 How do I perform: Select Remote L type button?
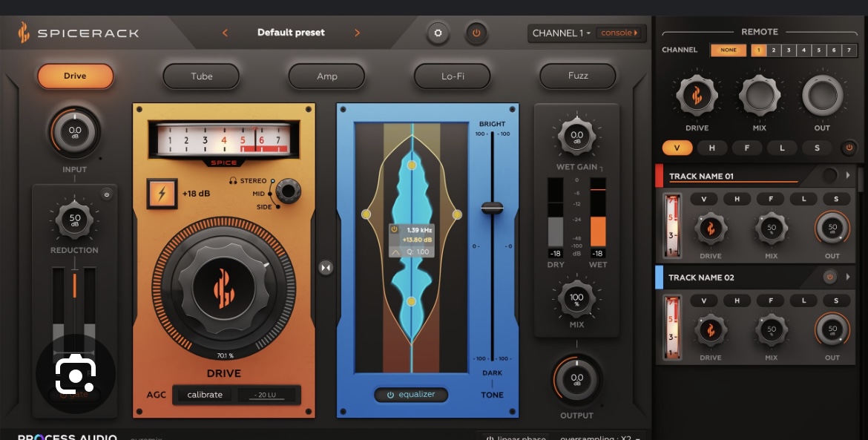click(x=782, y=148)
